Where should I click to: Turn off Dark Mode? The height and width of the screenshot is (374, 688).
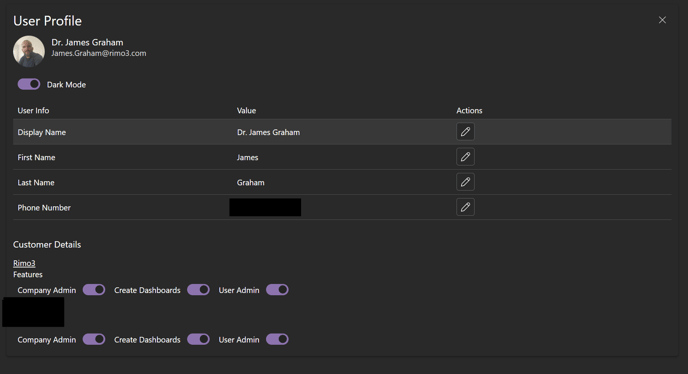click(29, 84)
